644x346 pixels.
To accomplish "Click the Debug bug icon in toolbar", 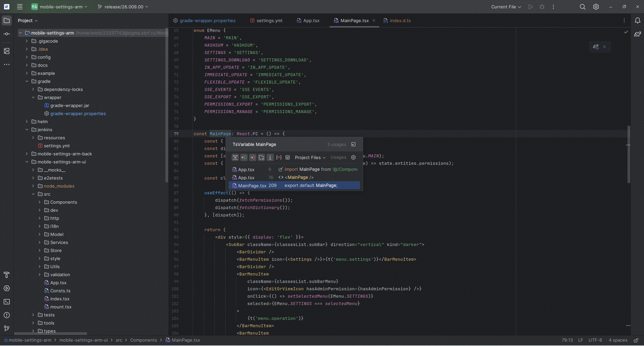I will click(x=542, y=7).
